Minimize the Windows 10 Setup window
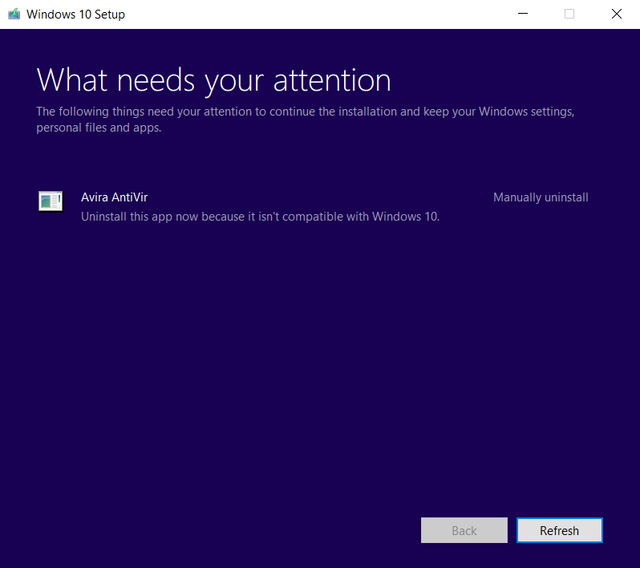Image resolution: width=640 pixels, height=568 pixels. click(523, 14)
